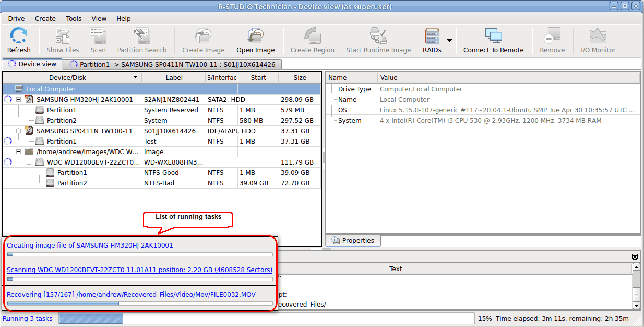Click the overall progress bar in status bar
Viewport: 644px width, 327px height.
267,319
